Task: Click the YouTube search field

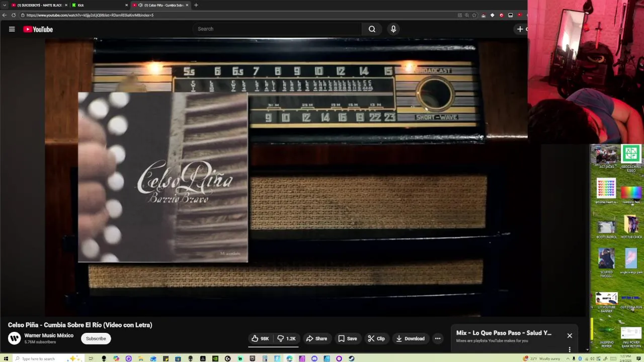Action: coord(277,29)
